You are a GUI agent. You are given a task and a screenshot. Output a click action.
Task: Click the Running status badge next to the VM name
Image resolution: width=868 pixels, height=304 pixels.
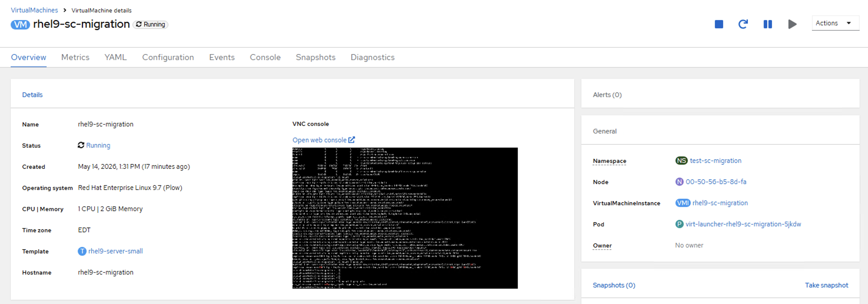tap(151, 25)
